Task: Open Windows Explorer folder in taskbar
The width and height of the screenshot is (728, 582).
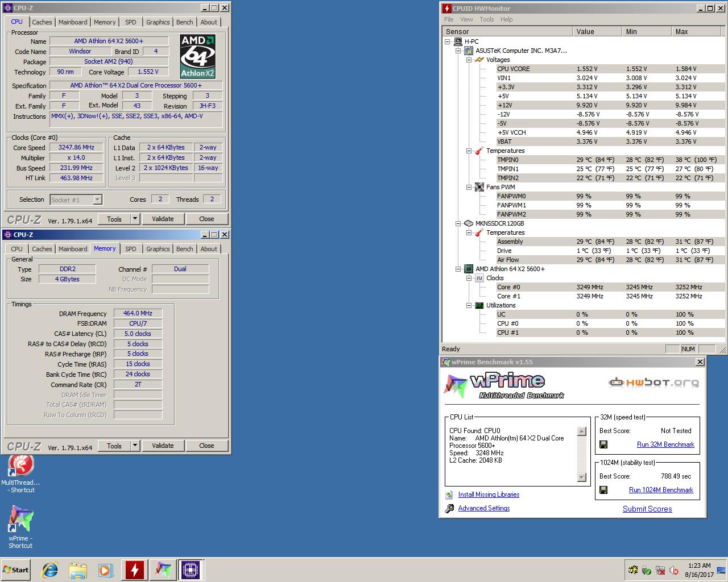Action: click(78, 570)
